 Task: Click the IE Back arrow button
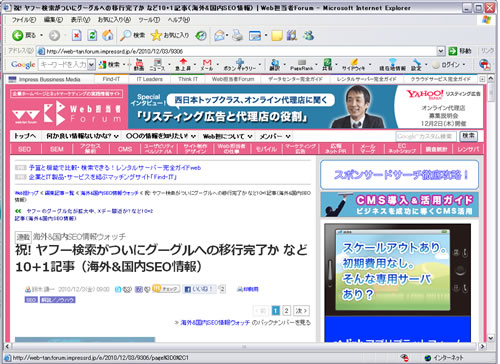(17, 35)
